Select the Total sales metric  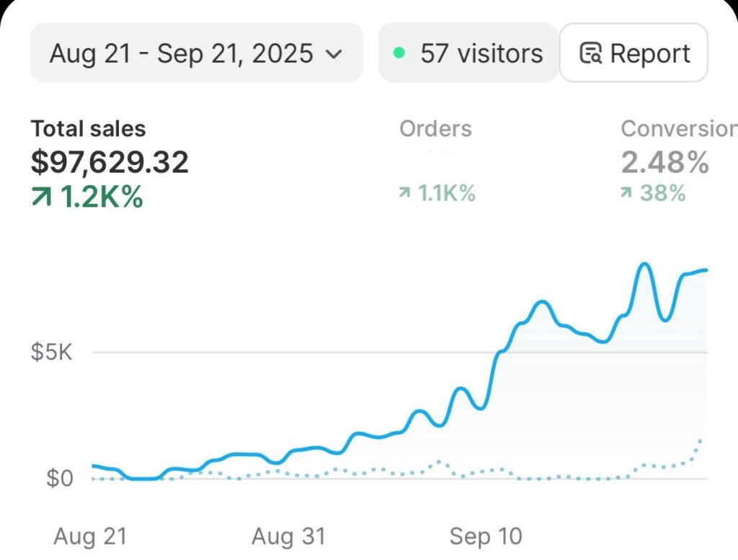click(88, 129)
